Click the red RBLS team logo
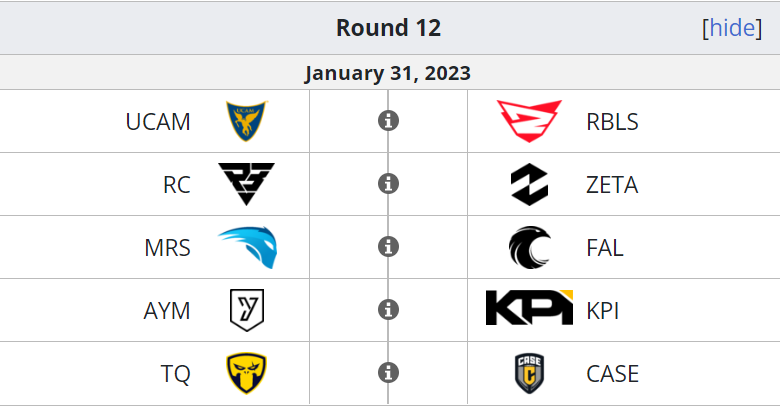780x407 pixels. coord(529,121)
